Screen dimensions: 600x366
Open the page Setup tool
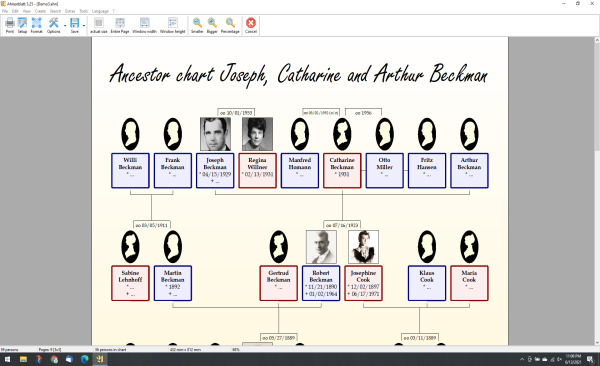(x=22, y=25)
